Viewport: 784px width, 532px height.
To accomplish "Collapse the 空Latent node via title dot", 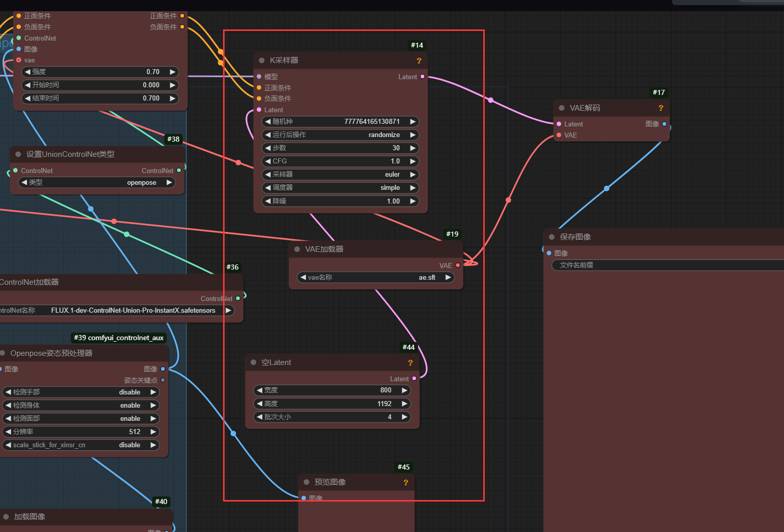I will pyautogui.click(x=254, y=362).
